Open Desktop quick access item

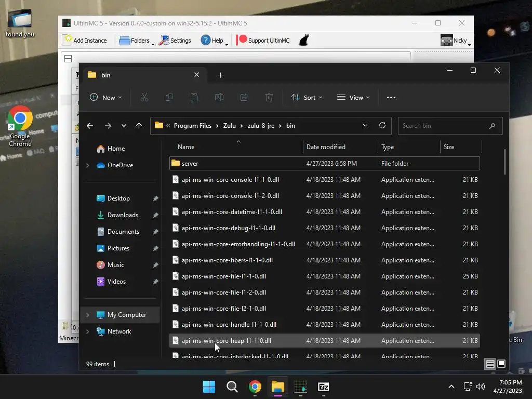[x=118, y=198]
